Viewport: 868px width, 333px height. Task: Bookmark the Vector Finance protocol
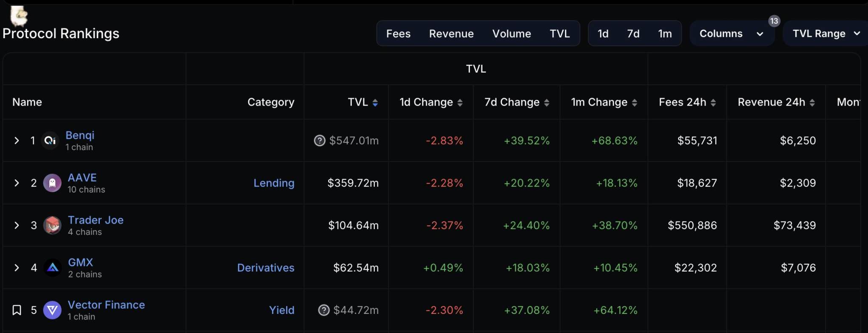pyautogui.click(x=17, y=310)
